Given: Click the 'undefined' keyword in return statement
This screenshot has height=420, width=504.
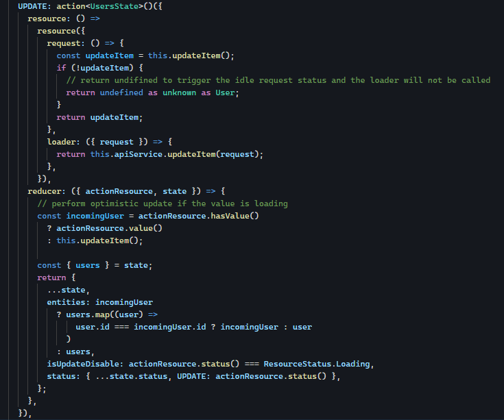Looking at the screenshot, I should (121, 92).
